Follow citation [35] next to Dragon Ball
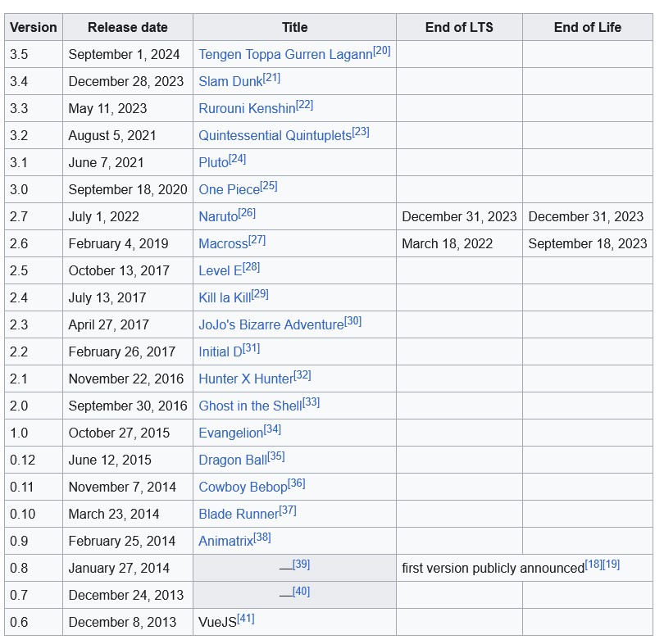The image size is (664, 644). 276,457
